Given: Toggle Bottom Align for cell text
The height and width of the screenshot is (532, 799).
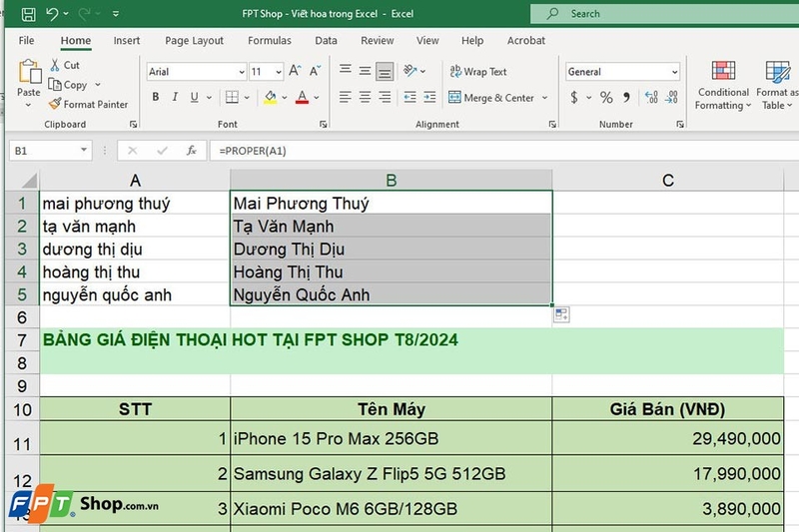Looking at the screenshot, I should point(385,71).
